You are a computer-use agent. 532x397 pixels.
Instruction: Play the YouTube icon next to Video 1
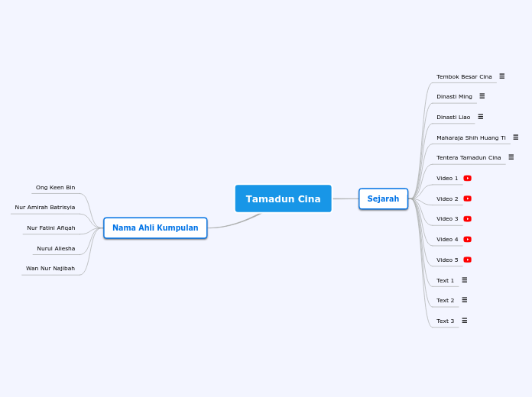468,178
